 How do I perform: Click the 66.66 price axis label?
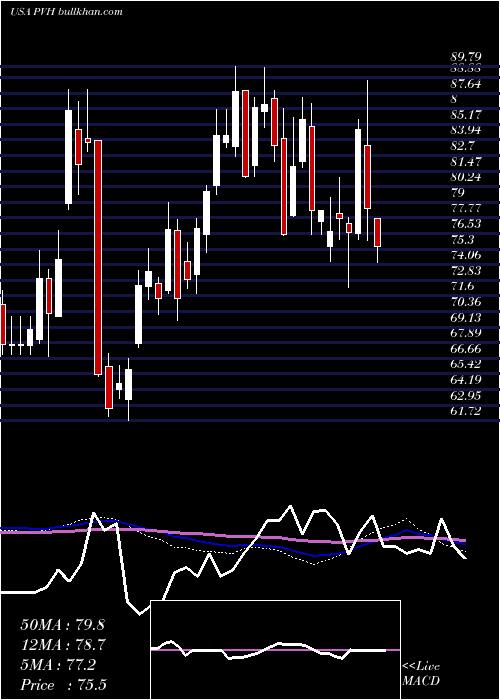pyautogui.click(x=466, y=349)
